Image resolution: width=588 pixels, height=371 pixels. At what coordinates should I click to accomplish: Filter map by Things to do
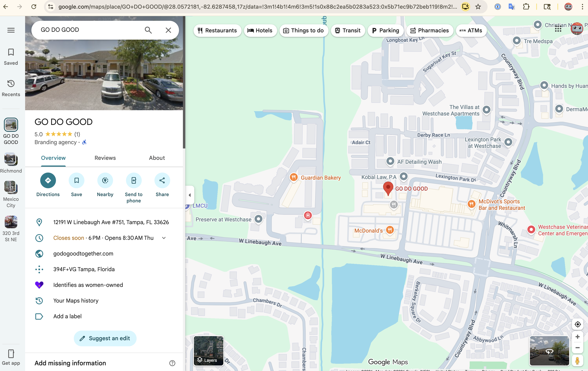pyautogui.click(x=304, y=30)
